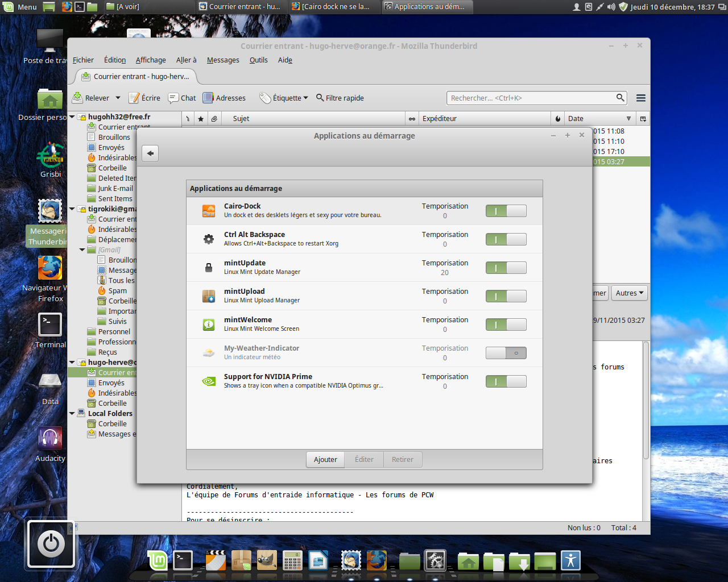Open Grisbi desktop shortcut

tap(51, 159)
